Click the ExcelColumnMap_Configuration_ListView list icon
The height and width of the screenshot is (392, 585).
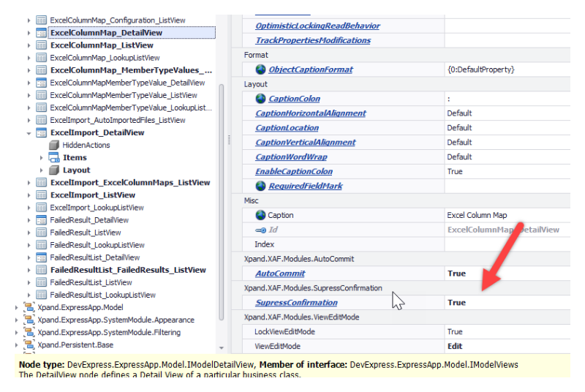point(41,20)
